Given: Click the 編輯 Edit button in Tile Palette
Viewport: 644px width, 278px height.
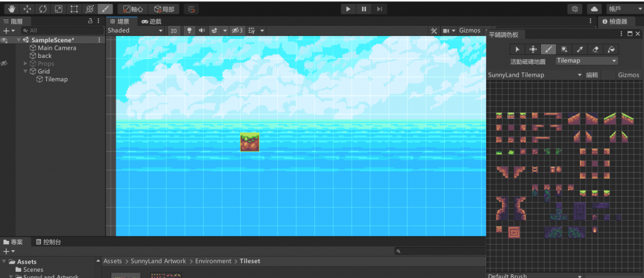Looking at the screenshot, I should 592,75.
